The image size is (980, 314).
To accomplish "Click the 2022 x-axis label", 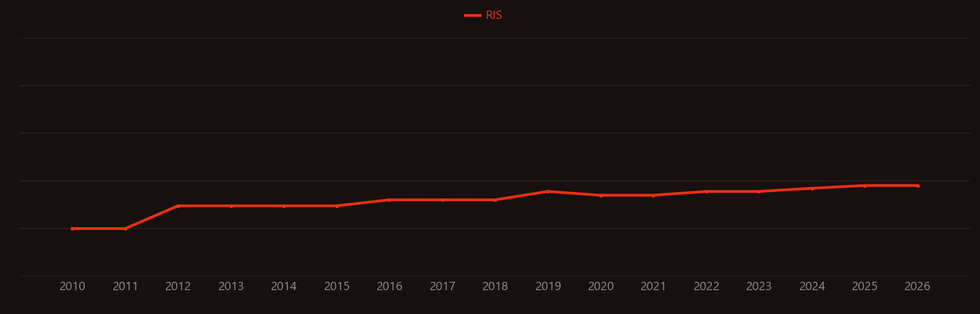I will (x=706, y=287).
